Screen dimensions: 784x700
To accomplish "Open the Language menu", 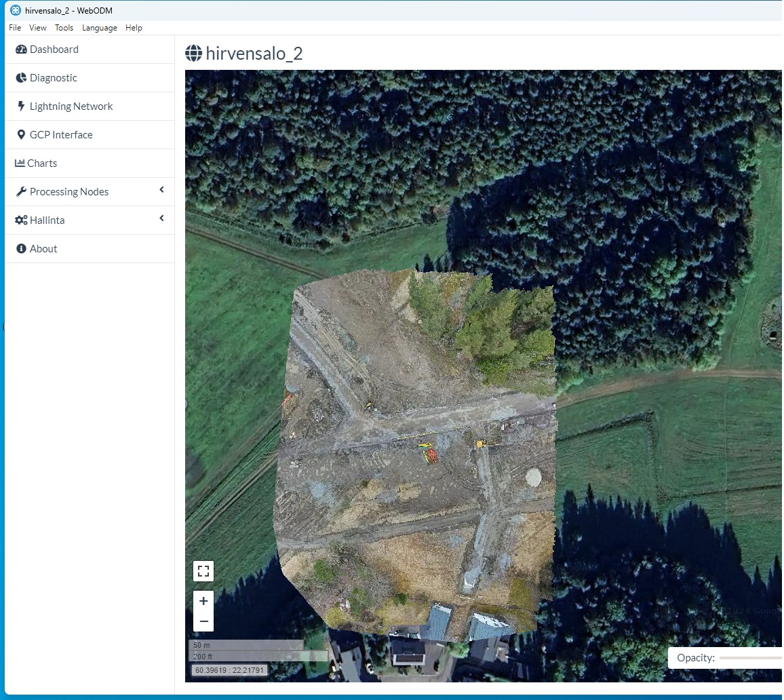I will pos(99,28).
